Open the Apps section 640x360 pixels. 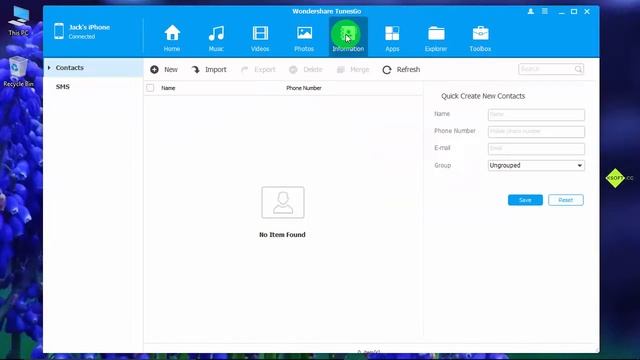click(392, 38)
